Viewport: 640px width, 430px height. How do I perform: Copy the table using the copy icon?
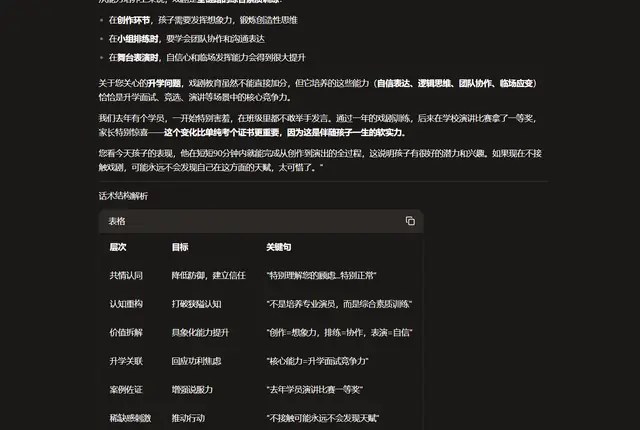410,221
